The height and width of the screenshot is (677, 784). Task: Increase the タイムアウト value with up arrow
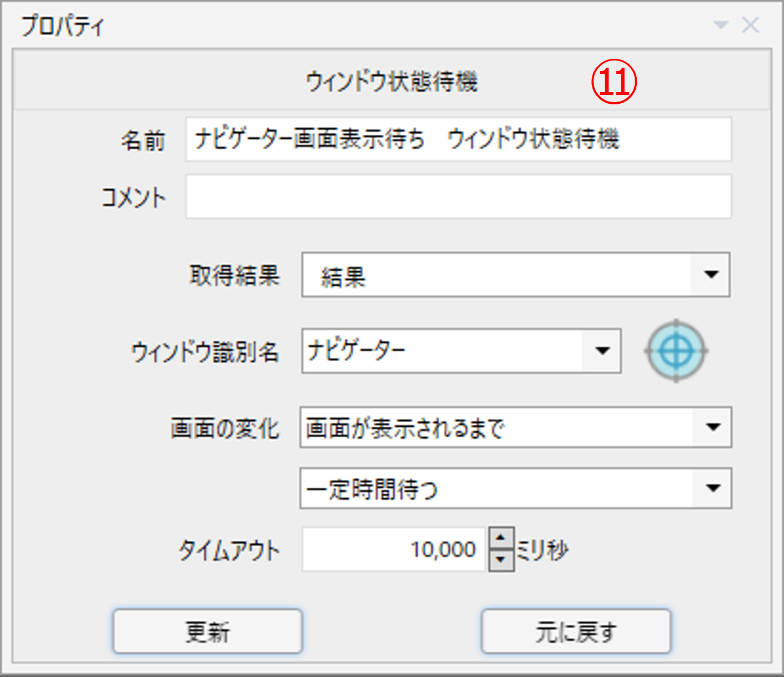point(501,538)
